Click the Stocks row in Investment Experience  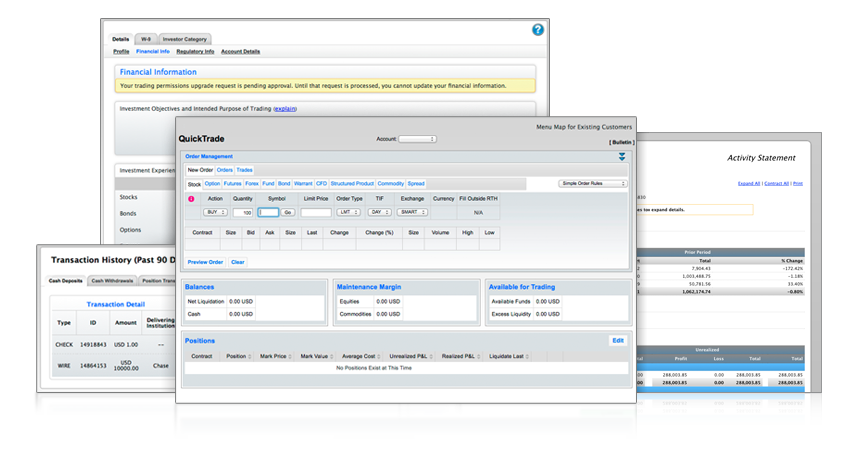129,197
